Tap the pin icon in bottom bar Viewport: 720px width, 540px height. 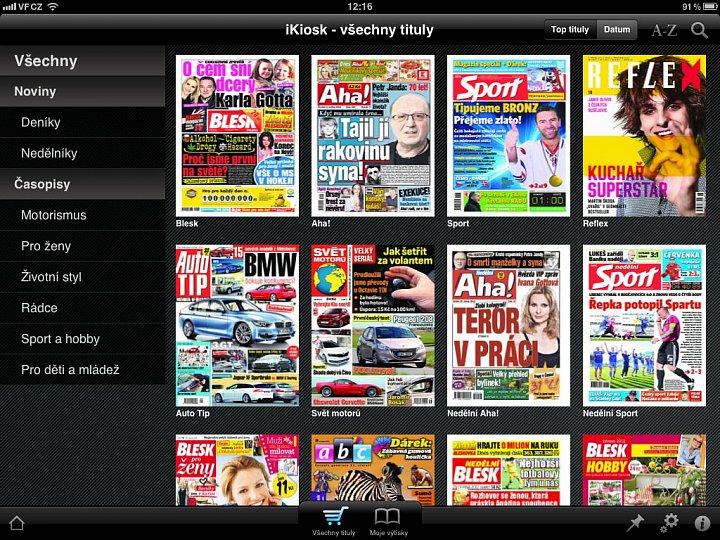636,523
